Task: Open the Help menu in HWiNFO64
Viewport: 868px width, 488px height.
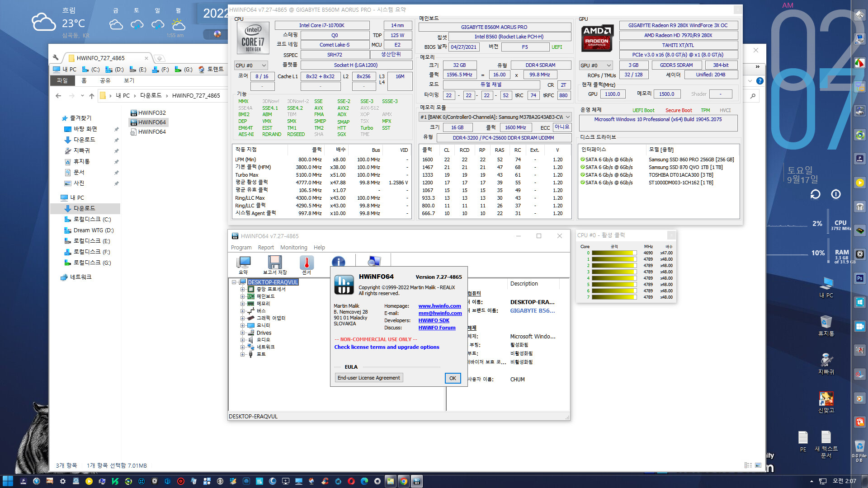Action: tap(319, 248)
